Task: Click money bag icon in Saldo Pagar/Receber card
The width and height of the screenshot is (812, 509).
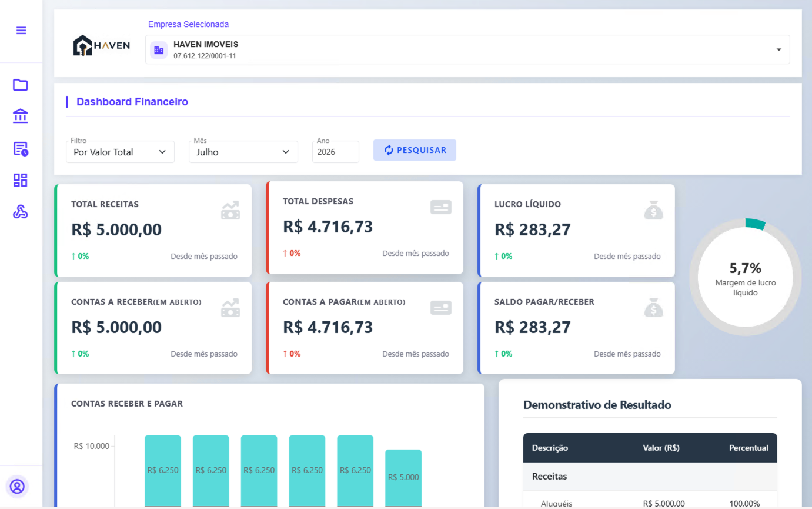Action: click(653, 308)
